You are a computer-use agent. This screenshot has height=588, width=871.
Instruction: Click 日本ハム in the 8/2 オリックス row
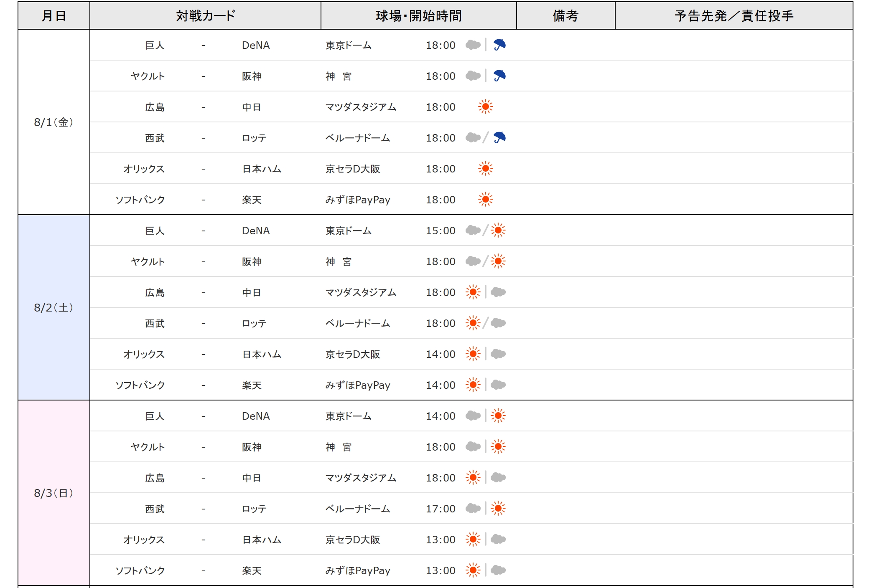pyautogui.click(x=262, y=354)
